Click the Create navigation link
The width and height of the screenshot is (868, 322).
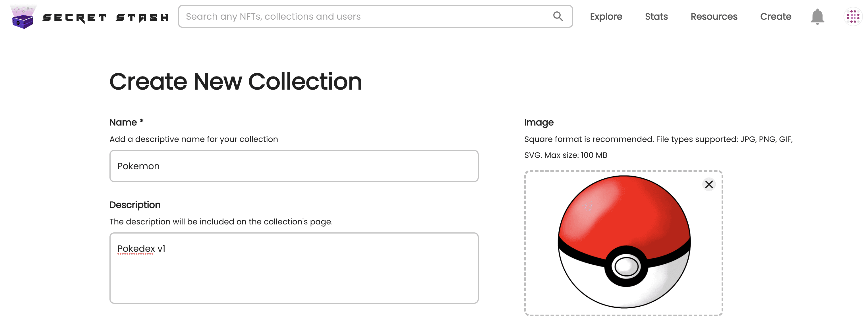click(776, 16)
